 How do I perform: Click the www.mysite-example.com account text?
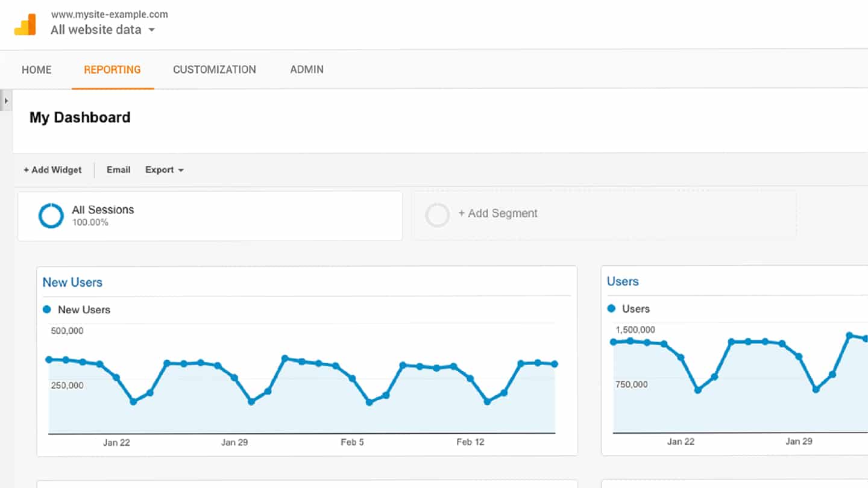pyautogui.click(x=110, y=14)
